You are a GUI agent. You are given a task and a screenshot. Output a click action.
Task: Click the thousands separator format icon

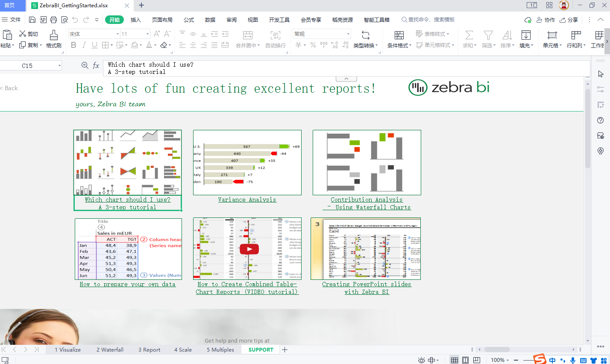324,45
